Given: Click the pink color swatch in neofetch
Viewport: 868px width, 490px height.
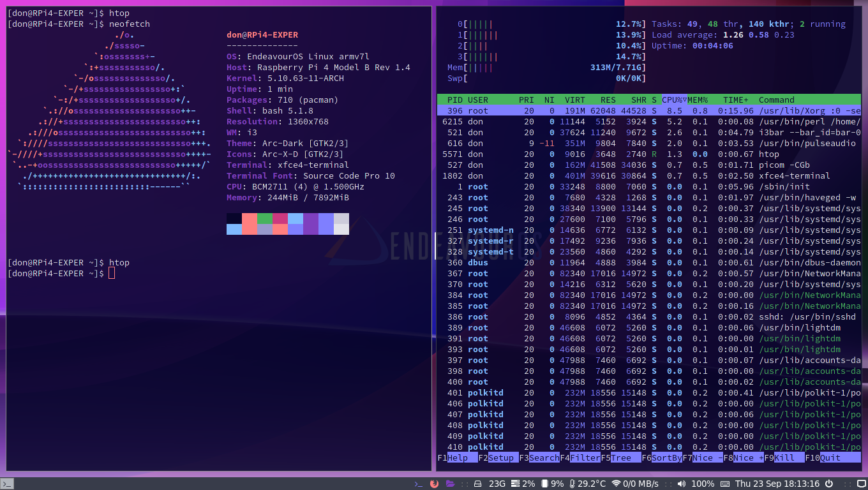Looking at the screenshot, I should coord(280,218).
